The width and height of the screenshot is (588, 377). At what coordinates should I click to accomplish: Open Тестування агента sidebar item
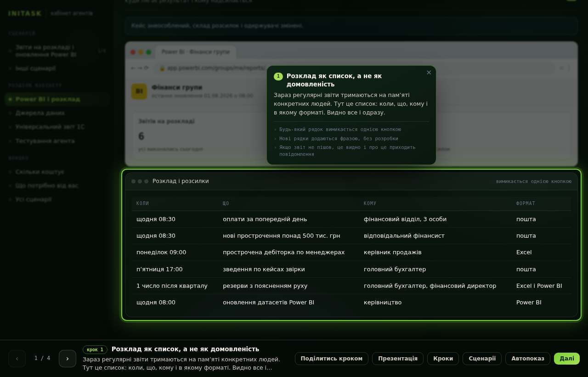pyautogui.click(x=57, y=141)
